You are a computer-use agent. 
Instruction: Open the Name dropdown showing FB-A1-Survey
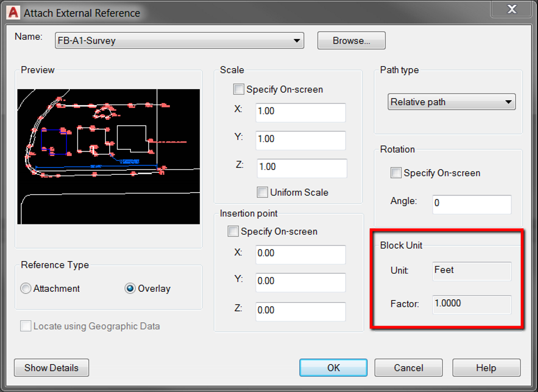pyautogui.click(x=297, y=40)
